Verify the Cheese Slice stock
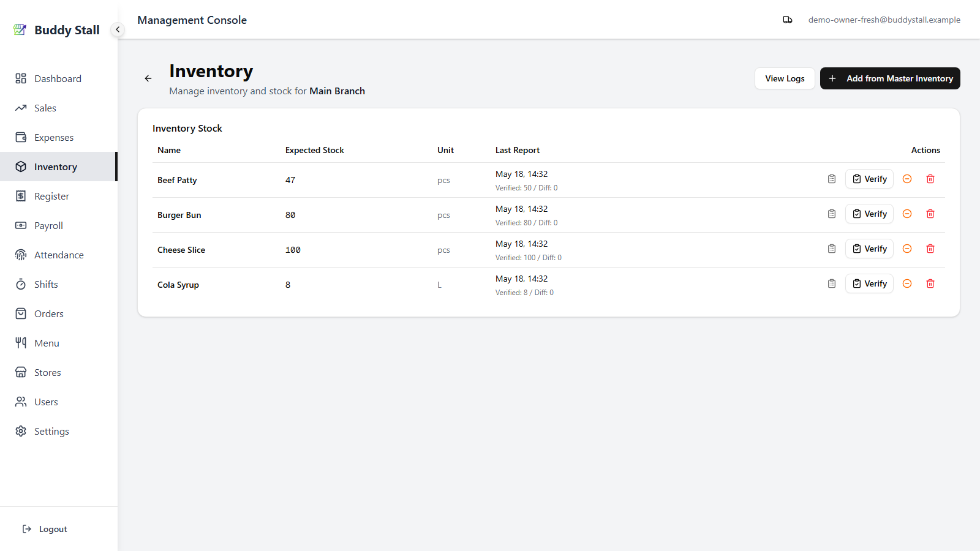The image size is (980, 551). point(869,249)
